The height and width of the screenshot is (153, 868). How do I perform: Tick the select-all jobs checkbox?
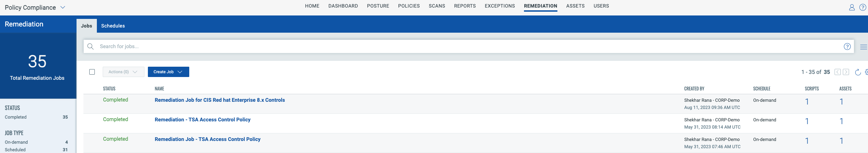coord(92,72)
